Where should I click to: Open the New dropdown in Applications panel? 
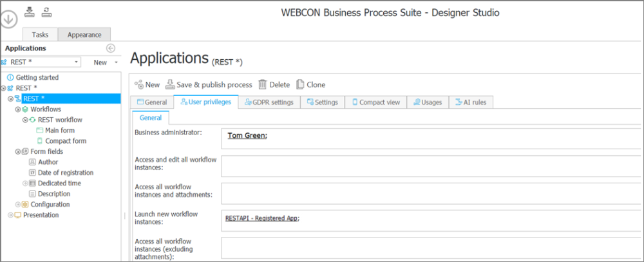117,62
